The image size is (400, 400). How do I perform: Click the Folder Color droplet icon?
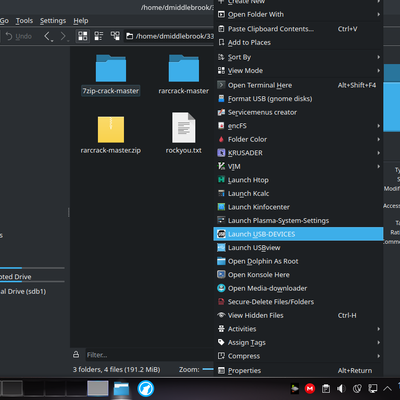(221, 139)
